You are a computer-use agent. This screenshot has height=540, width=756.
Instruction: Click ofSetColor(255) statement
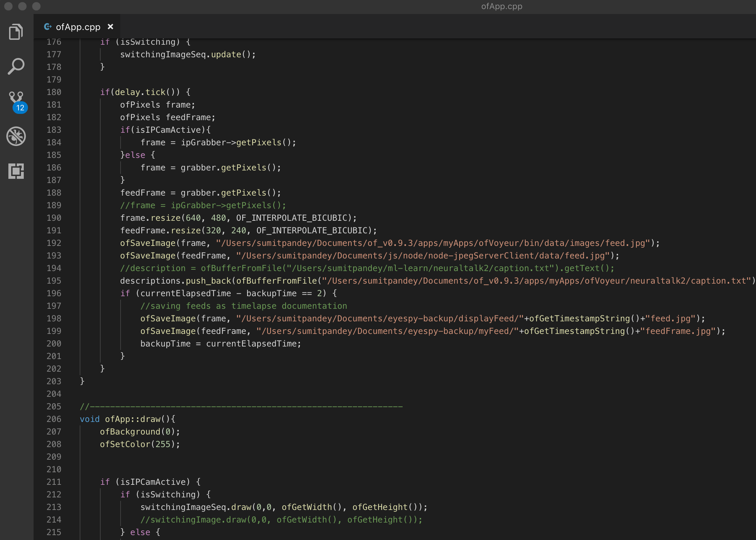[x=139, y=444]
